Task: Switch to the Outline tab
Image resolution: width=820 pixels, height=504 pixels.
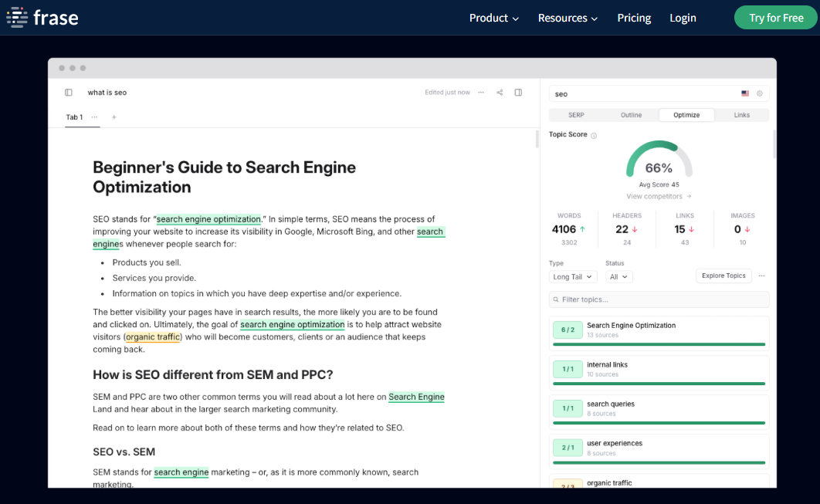Action: 631,115
